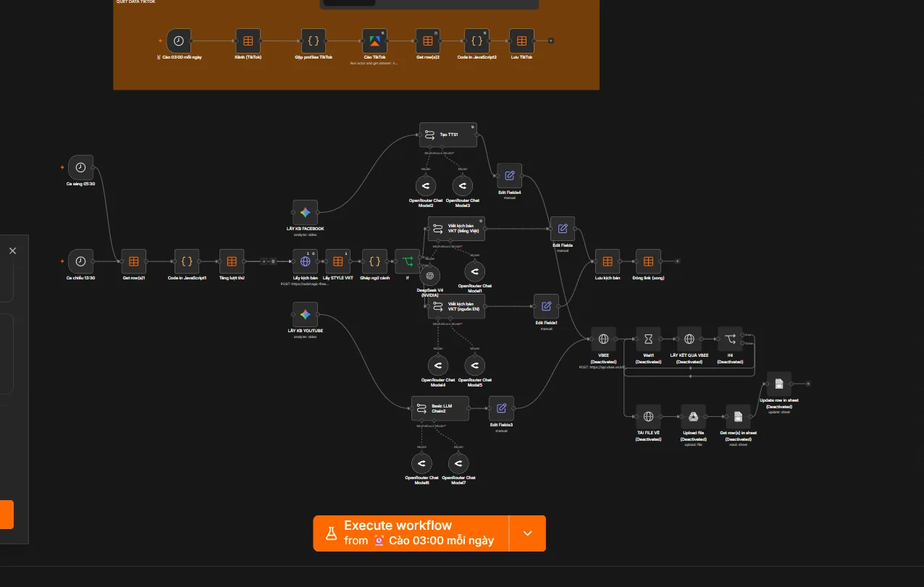Select the 'Edit Fields1' node
This screenshot has width=924, height=587.
point(546,306)
